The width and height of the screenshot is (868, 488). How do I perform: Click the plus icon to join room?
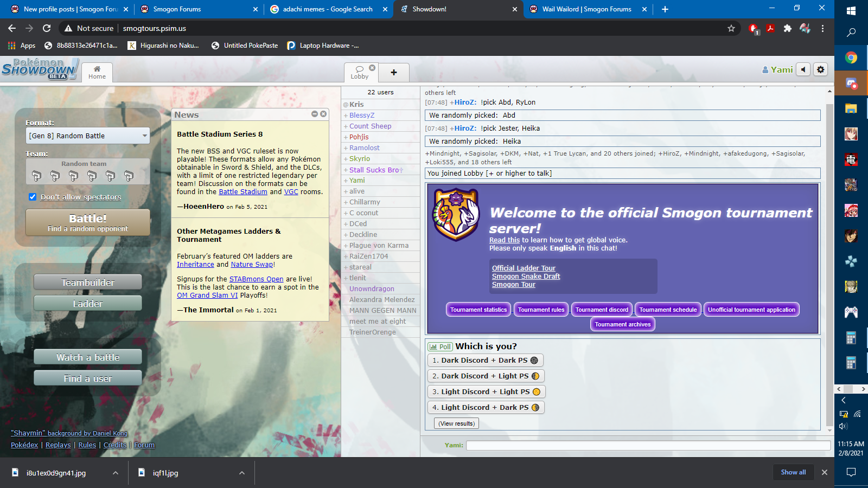(394, 72)
